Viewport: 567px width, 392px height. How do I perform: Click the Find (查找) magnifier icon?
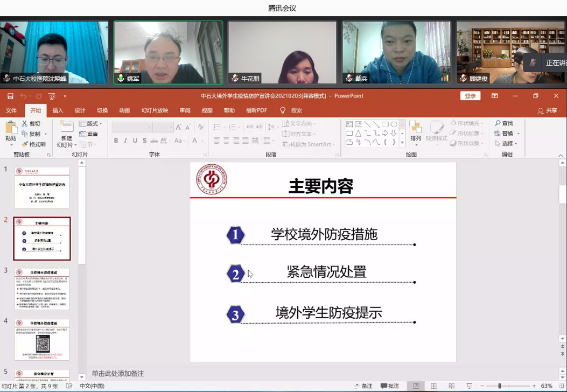tap(498, 124)
